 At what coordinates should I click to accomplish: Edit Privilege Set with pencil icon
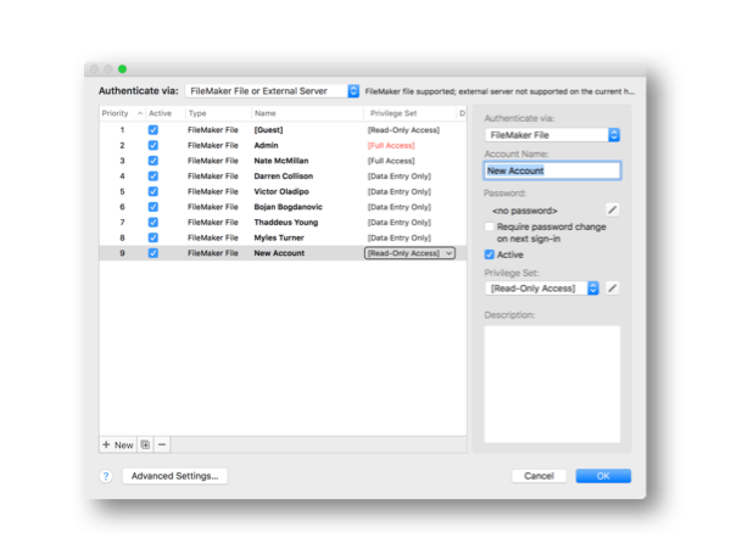pyautogui.click(x=612, y=288)
